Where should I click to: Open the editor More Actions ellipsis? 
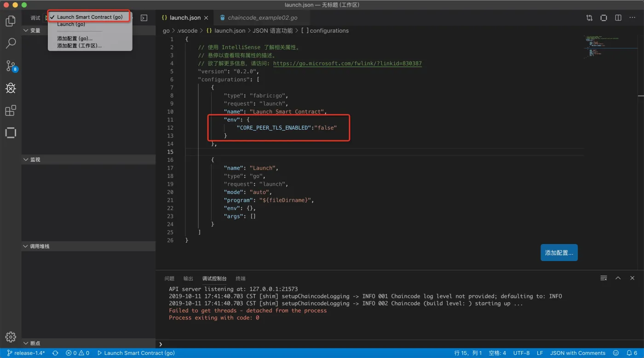point(632,18)
